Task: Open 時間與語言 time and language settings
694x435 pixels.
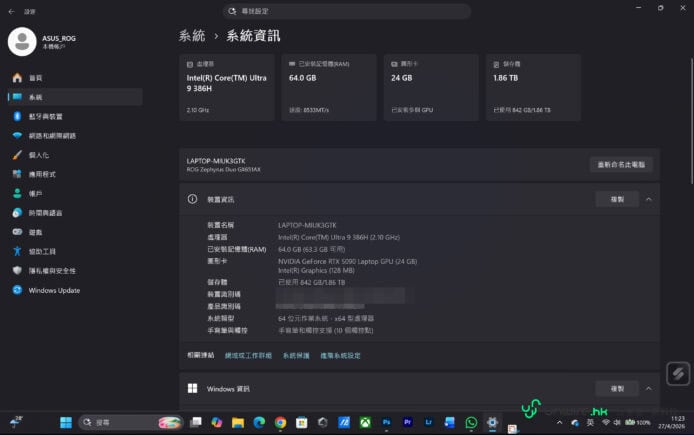Action: coord(75,213)
